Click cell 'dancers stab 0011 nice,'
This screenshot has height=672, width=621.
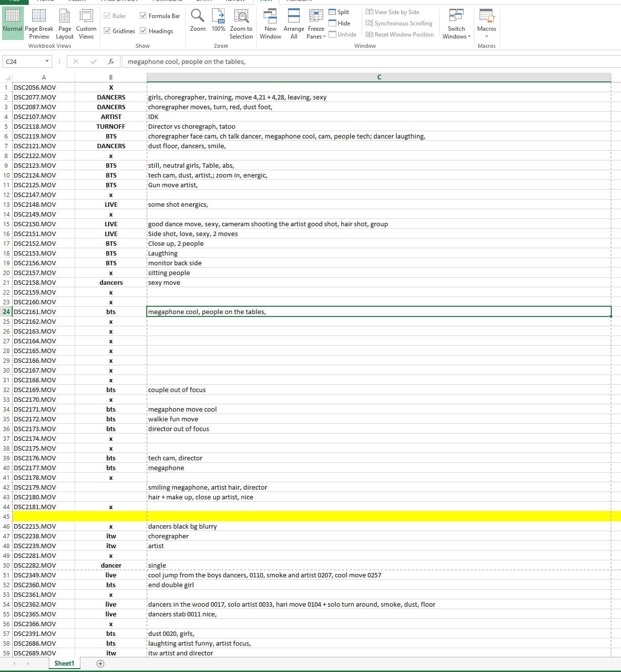pos(379,614)
